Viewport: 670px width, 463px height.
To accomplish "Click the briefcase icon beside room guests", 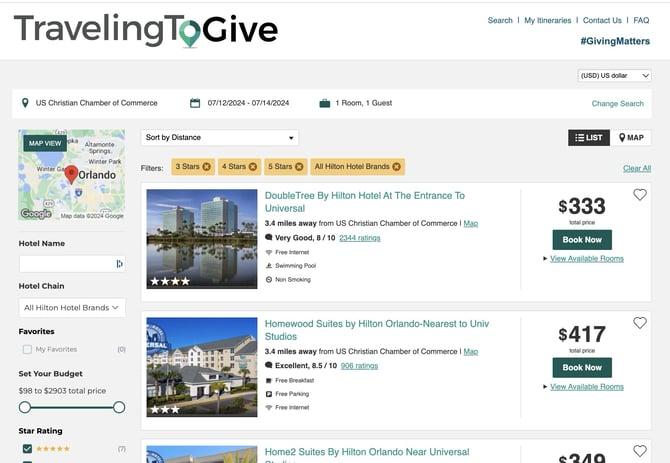I will [325, 103].
